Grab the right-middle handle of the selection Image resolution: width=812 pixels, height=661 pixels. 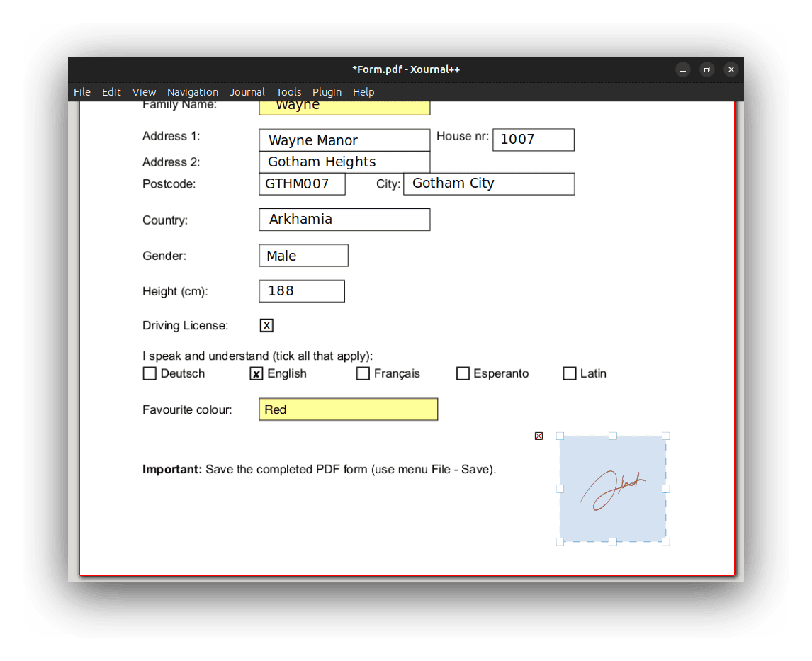[x=666, y=489]
